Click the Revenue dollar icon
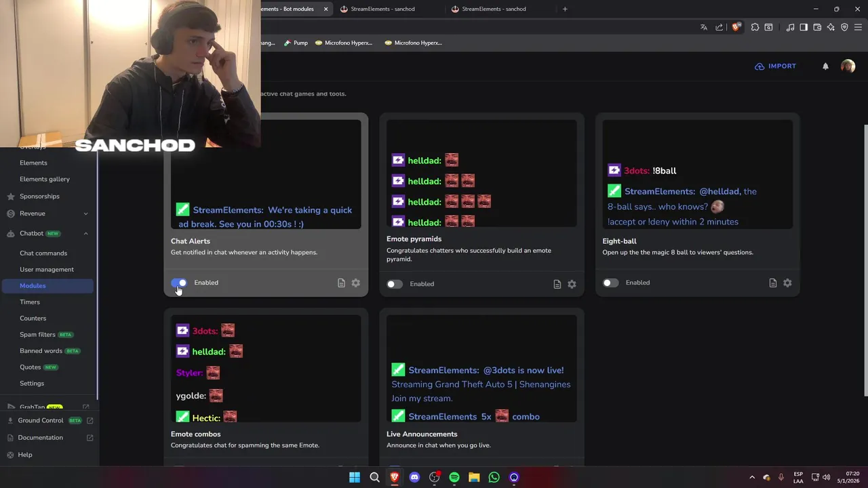The image size is (868, 488). (x=10, y=213)
